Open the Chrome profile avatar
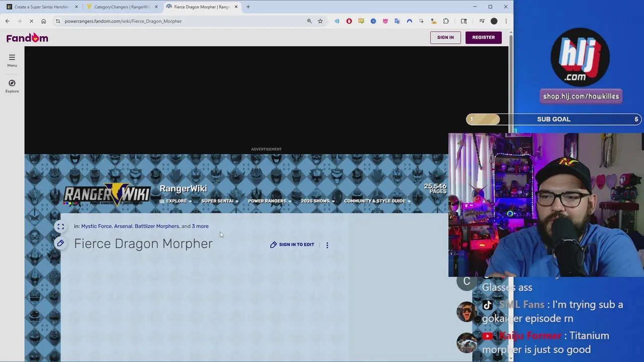The height and width of the screenshot is (362, 644). tap(494, 21)
